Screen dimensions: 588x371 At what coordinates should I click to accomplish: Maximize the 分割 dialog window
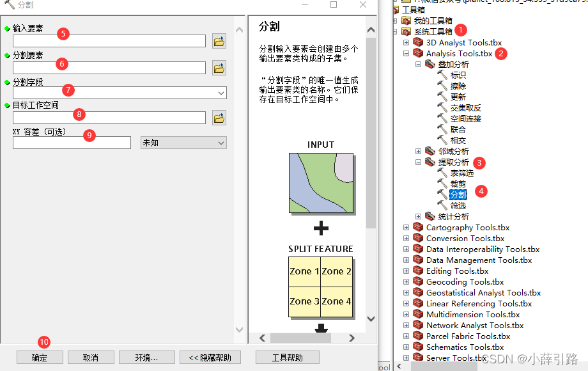point(334,4)
